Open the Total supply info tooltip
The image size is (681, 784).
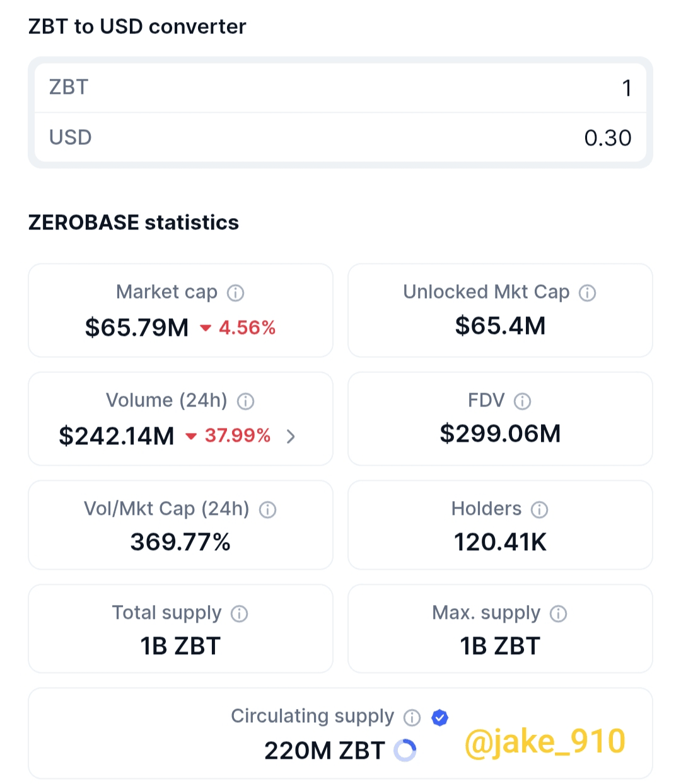[239, 614]
